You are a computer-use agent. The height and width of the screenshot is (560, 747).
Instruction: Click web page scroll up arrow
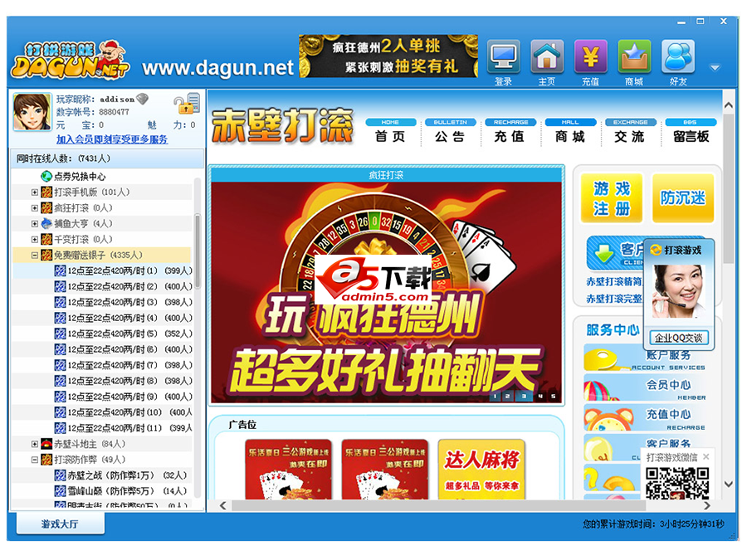[729, 105]
